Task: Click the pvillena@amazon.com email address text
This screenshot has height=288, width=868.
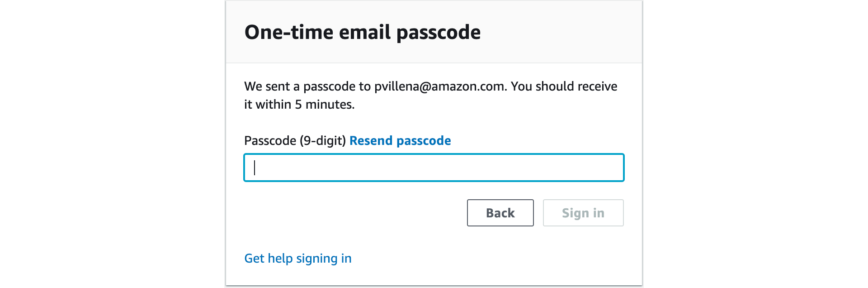Action: (439, 86)
